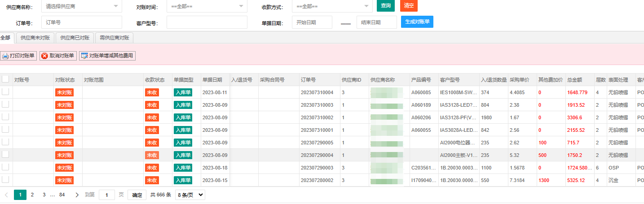Click the OSP surface treatment cell
Screen dimensions: 644x204
(613, 168)
